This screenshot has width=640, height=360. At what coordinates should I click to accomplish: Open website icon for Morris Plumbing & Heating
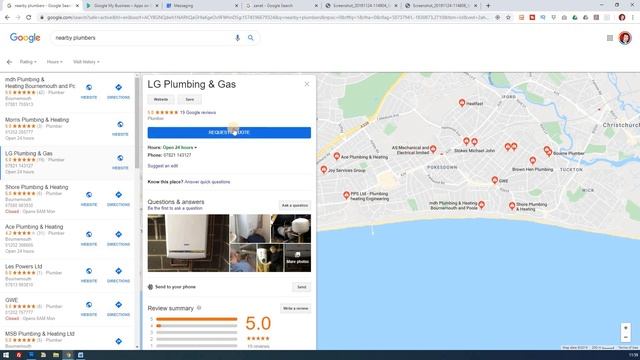click(x=120, y=124)
